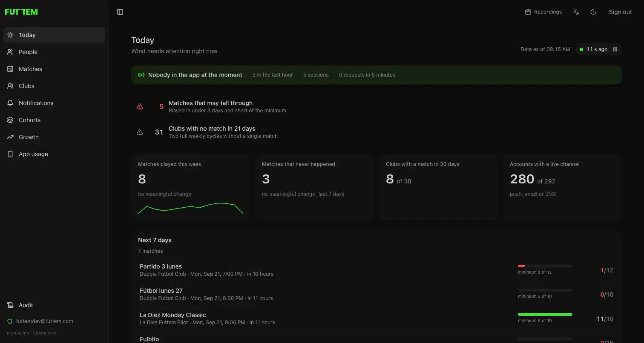The width and height of the screenshot is (644, 343).
Task: Click the Notifications bell icon
Action: coord(10,103)
